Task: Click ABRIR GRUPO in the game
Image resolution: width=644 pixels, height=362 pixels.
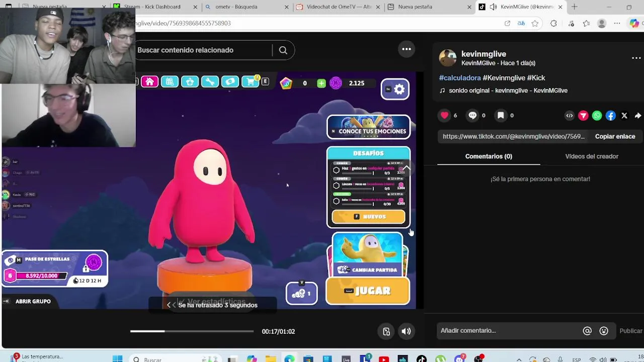Action: pos(33,301)
